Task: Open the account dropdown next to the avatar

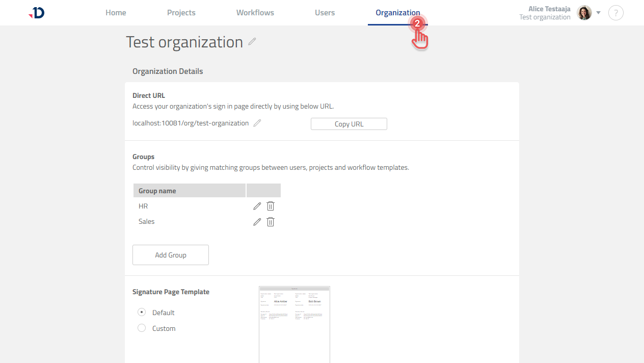Action: [598, 13]
